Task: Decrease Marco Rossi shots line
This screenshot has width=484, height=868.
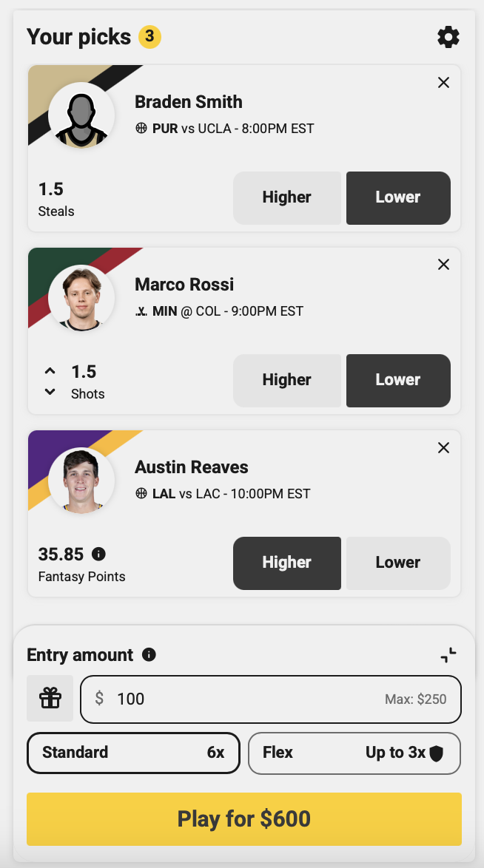Action: tap(50, 392)
